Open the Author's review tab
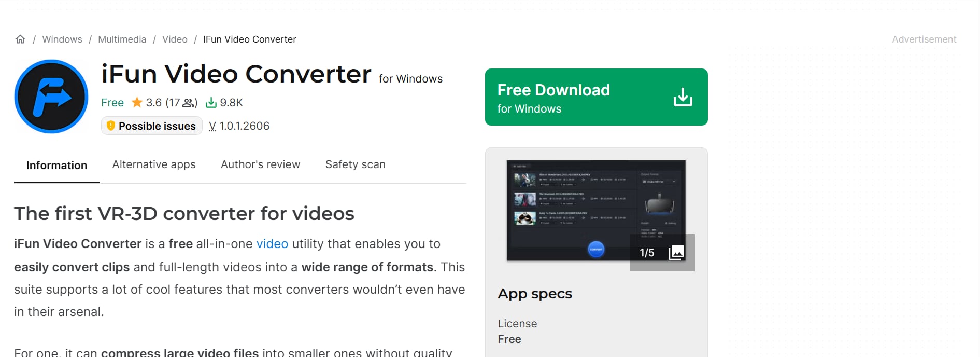Image resolution: width=980 pixels, height=357 pixels. [261, 164]
